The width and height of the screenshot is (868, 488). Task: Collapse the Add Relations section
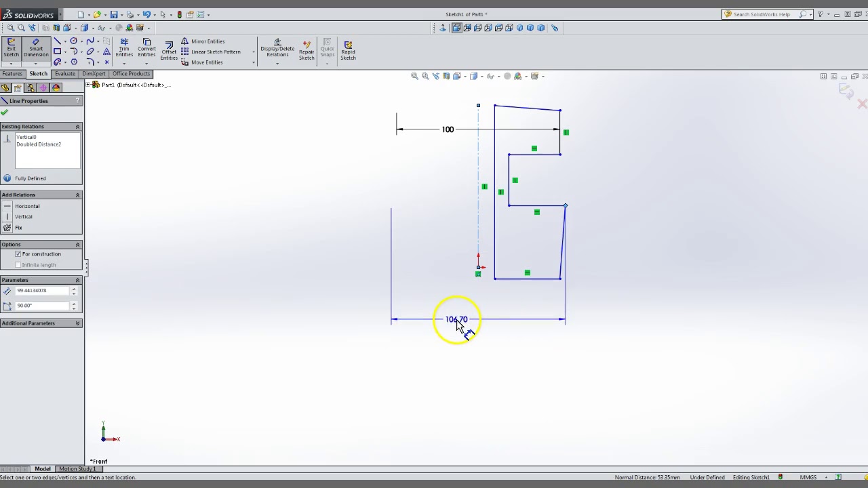click(x=77, y=195)
